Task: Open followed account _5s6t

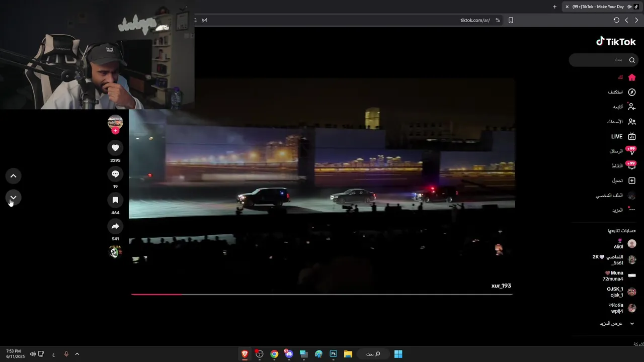Action: pos(614,260)
